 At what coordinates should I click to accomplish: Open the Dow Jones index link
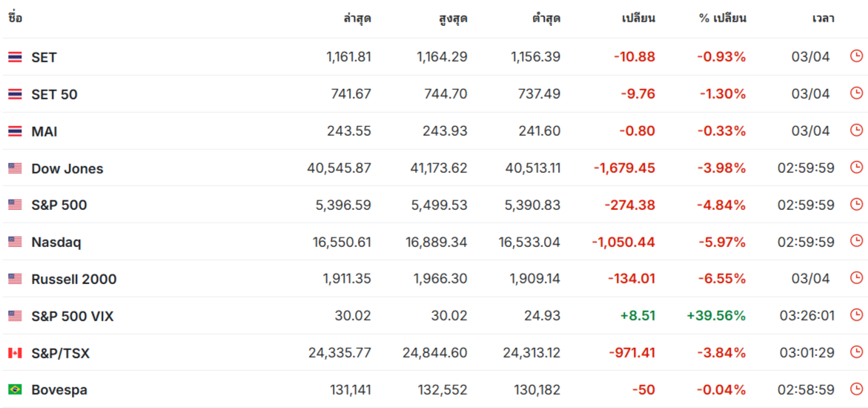click(x=67, y=168)
